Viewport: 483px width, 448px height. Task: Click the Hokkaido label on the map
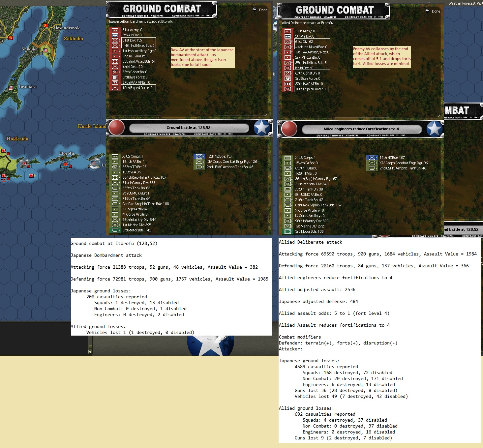pyautogui.click(x=17, y=139)
